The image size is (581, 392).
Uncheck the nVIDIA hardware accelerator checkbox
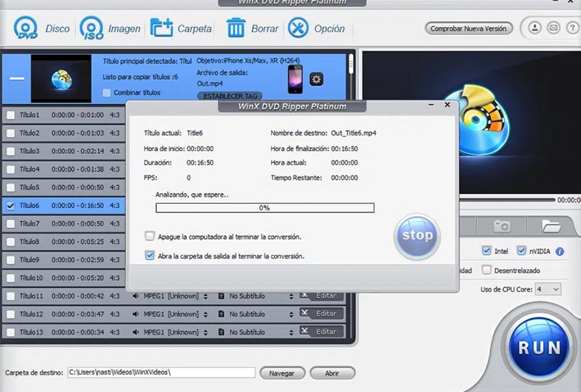tap(521, 251)
